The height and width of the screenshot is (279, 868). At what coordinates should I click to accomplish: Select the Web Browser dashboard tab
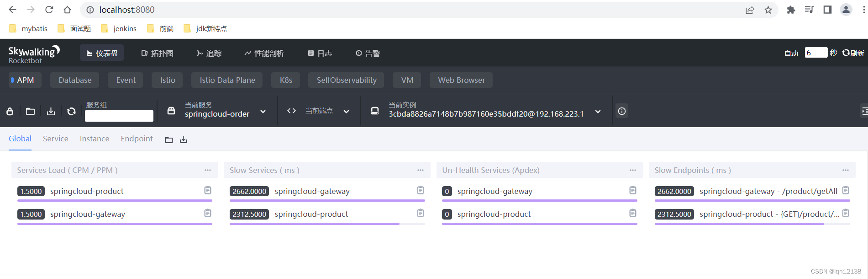click(462, 80)
